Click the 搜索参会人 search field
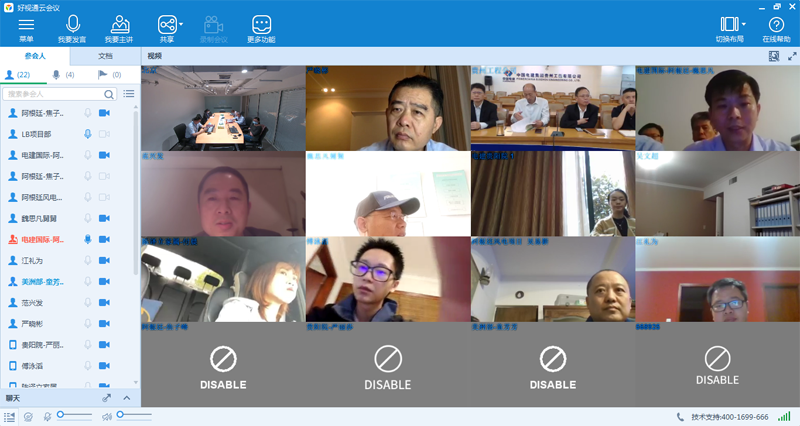 [x=58, y=93]
